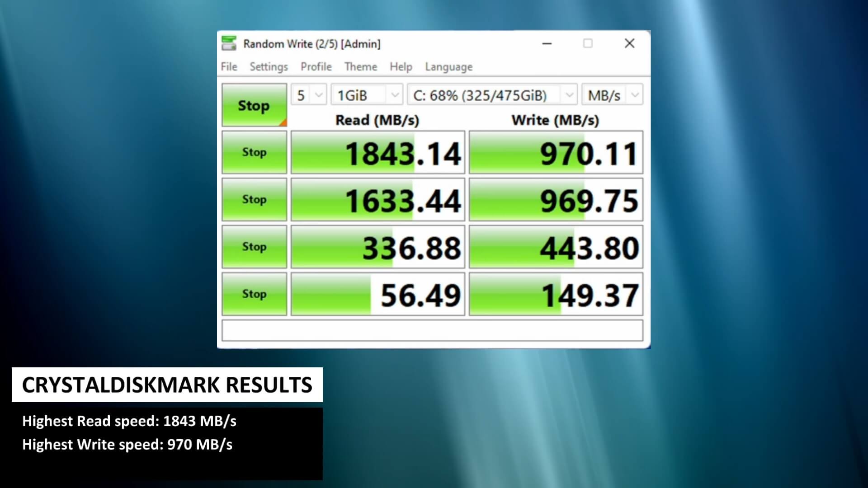
Task: Expand the test count dropdown showing 5
Action: tap(308, 95)
